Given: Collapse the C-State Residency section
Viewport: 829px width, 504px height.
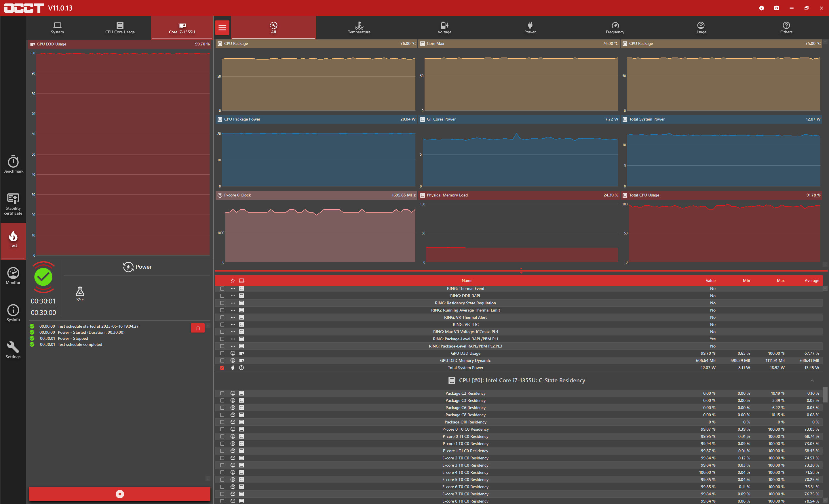Looking at the screenshot, I should click(812, 381).
